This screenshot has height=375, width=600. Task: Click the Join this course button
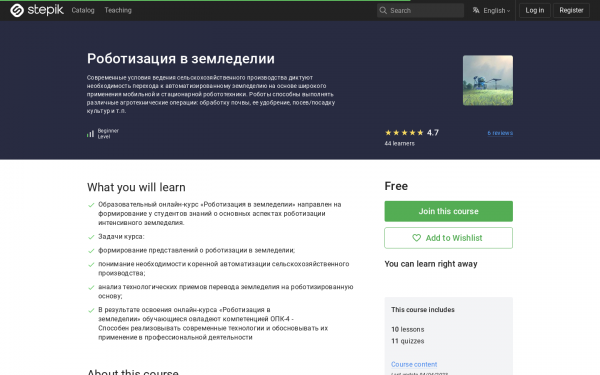448,211
